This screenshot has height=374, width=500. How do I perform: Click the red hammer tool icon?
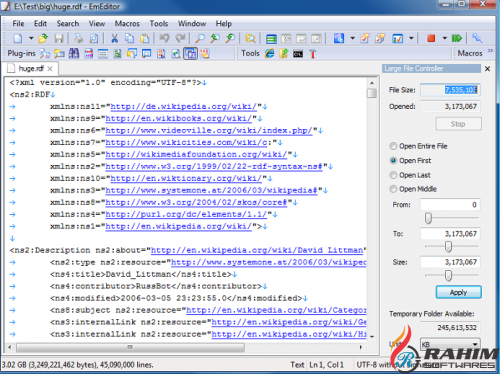(312, 53)
